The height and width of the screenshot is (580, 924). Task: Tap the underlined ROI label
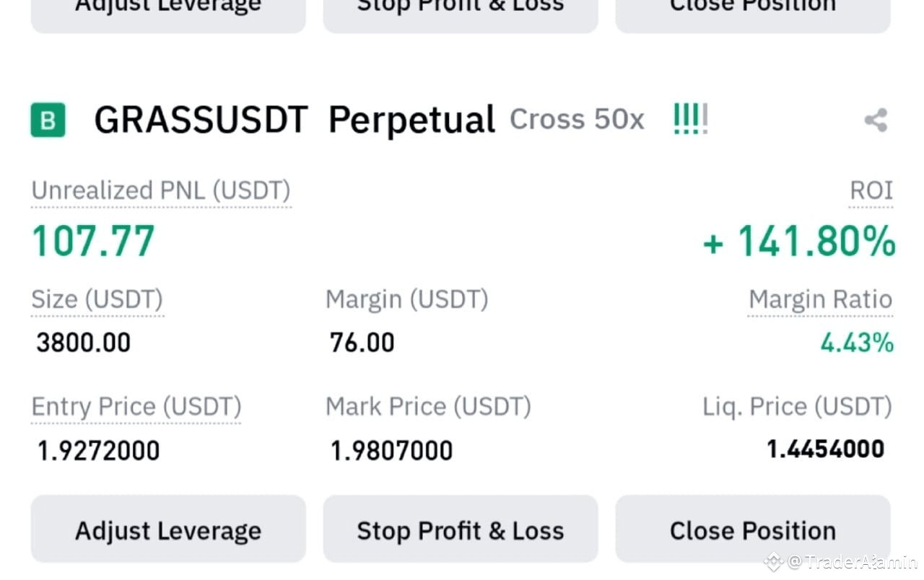coord(871,190)
